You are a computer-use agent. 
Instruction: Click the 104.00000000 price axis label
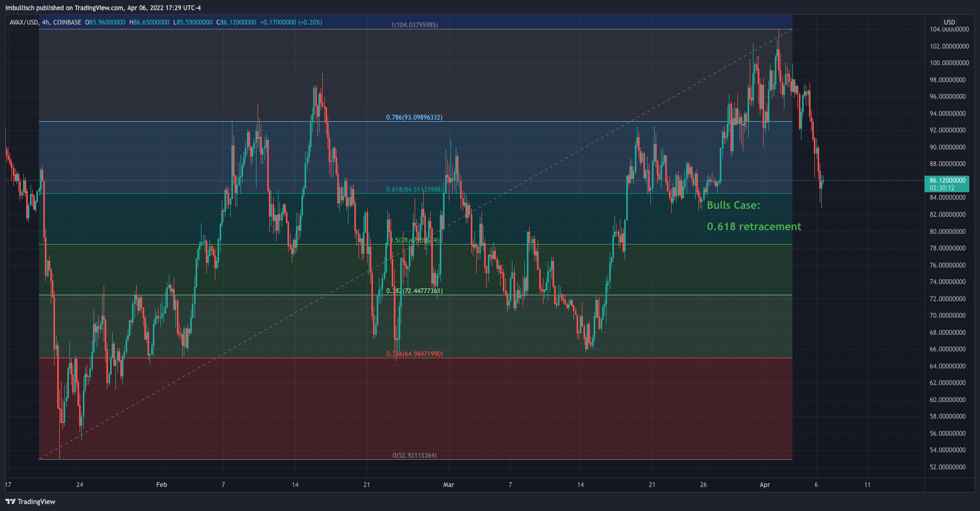[x=949, y=30]
